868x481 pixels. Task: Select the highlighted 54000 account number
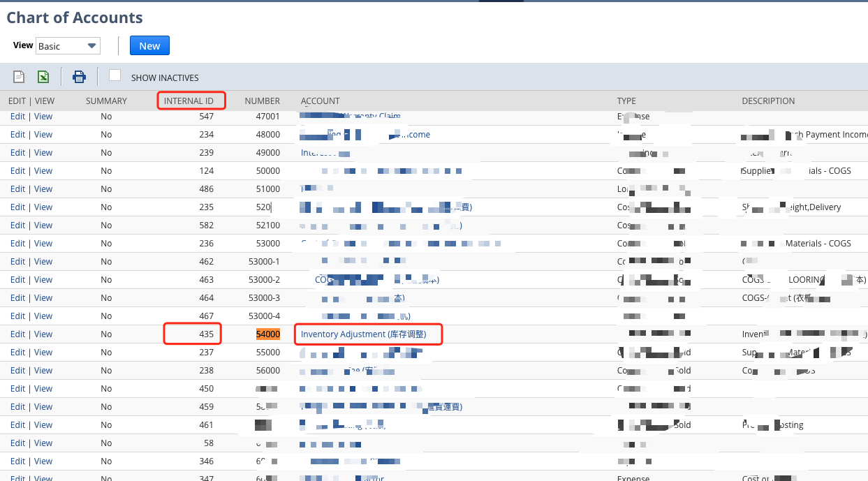pyautogui.click(x=267, y=334)
